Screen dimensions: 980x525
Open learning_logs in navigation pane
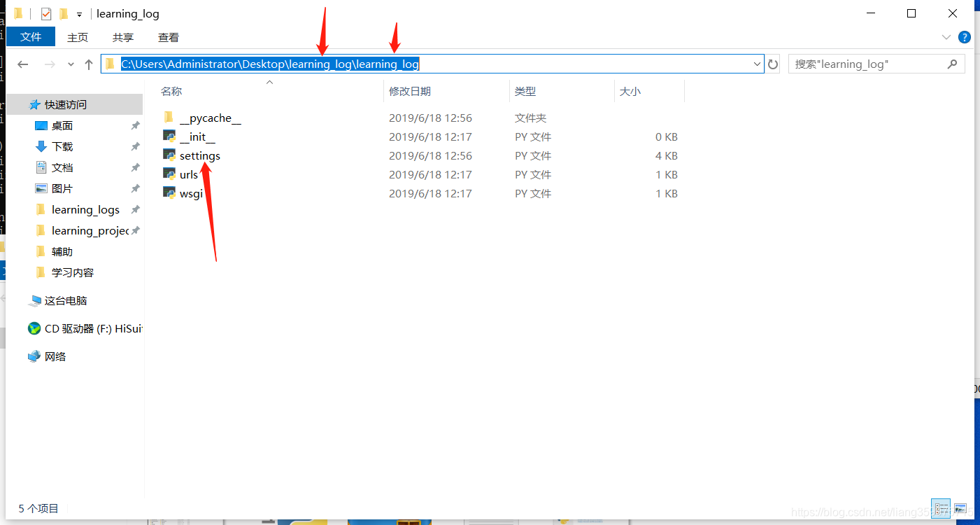point(85,209)
